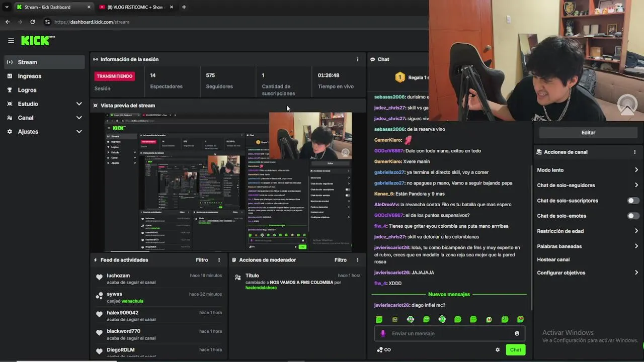Viewport: 644px width, 362px height.
Task: Send message with green Chat button
Action: 515,350
